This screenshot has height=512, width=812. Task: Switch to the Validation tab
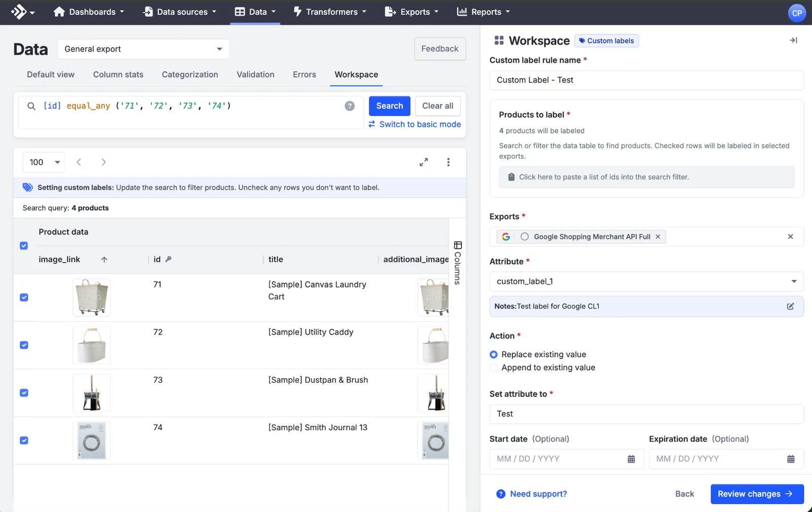255,75
